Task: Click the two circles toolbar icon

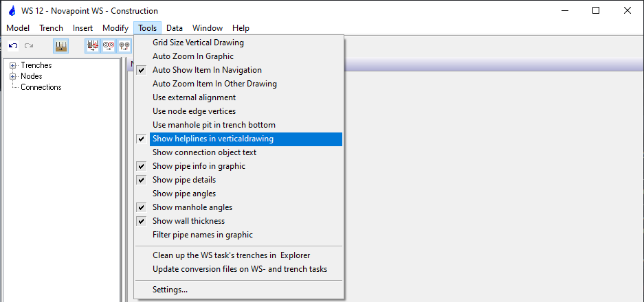Action: click(108, 46)
